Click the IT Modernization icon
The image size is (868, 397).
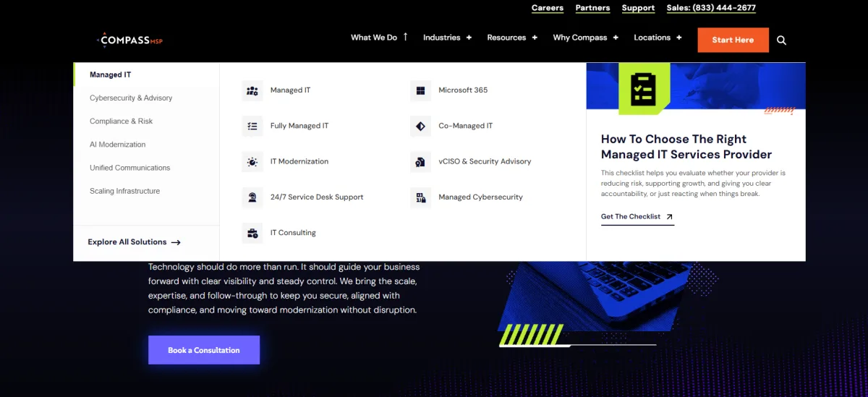pyautogui.click(x=252, y=161)
